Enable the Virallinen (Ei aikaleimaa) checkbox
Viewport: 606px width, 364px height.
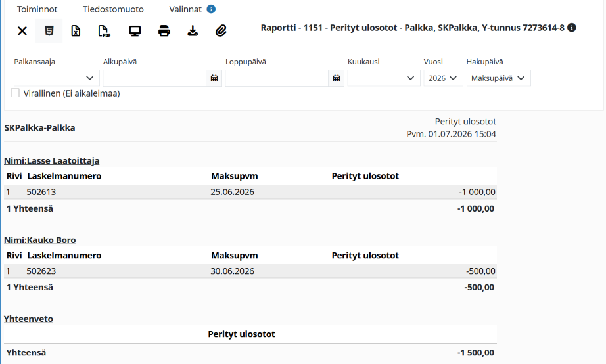(15, 93)
